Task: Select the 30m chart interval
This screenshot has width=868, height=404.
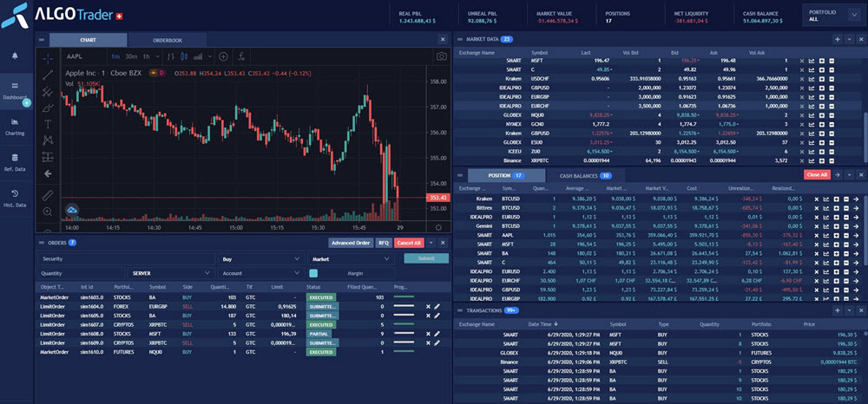Action: click(131, 56)
